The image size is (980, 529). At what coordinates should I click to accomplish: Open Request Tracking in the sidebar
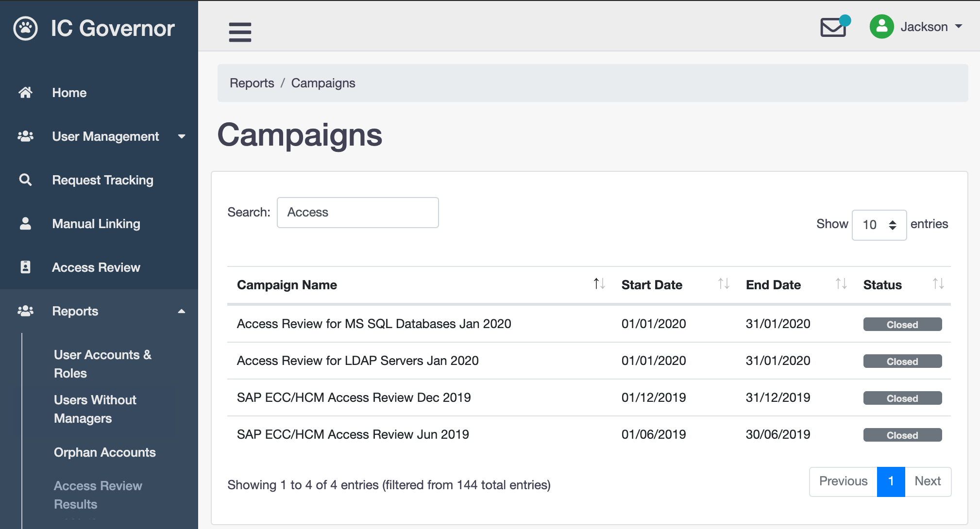103,180
